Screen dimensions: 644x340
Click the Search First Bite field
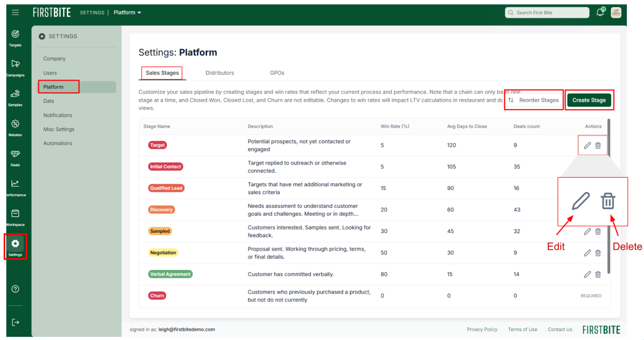547,13
